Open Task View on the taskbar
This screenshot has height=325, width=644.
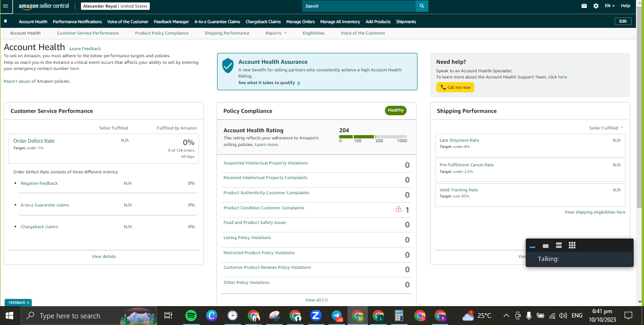coord(168,316)
